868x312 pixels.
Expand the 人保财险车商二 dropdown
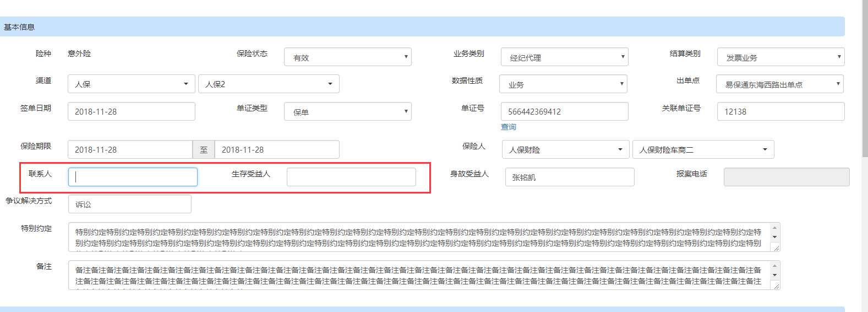pyautogui.click(x=703, y=149)
